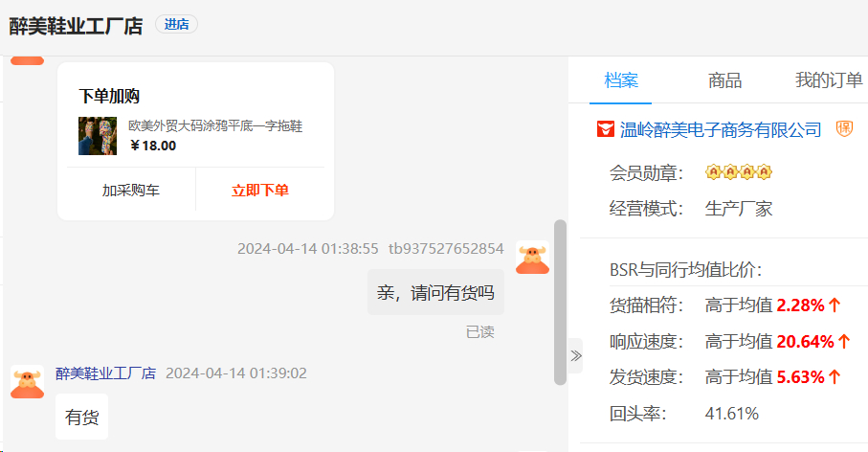868x452 pixels.
Task: Click timestamp 2024-04-14 01:38:55
Action: point(308,249)
